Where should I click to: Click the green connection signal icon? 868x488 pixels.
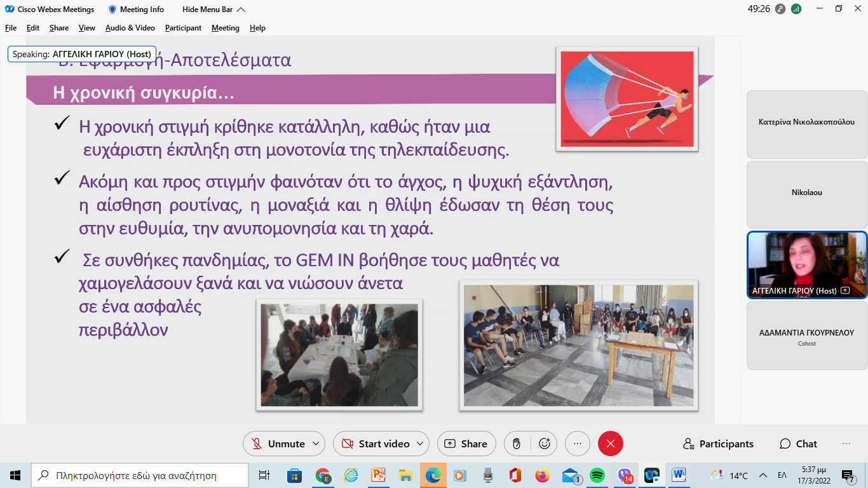tap(796, 10)
